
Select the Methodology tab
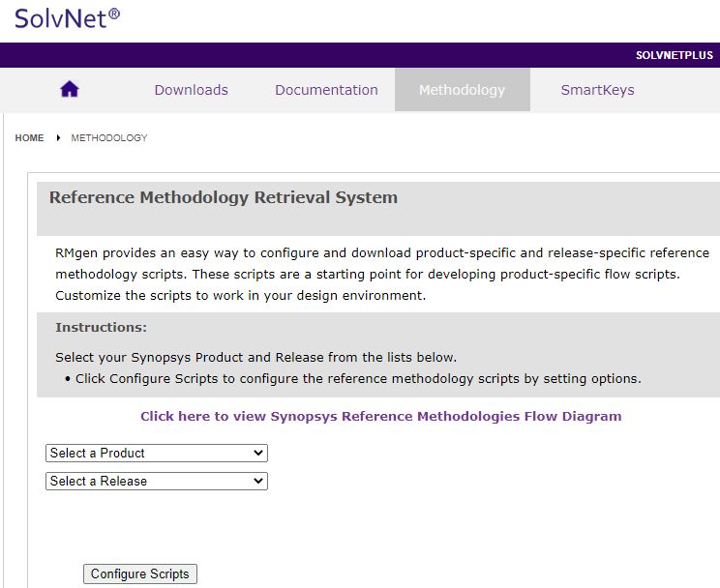pyautogui.click(x=462, y=90)
